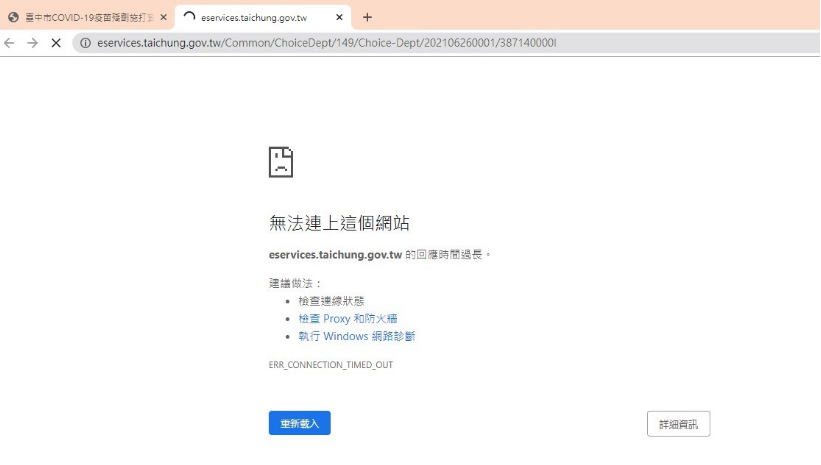Viewport: 821px width, 465px height.
Task: Click the sad page error icon
Action: click(281, 162)
